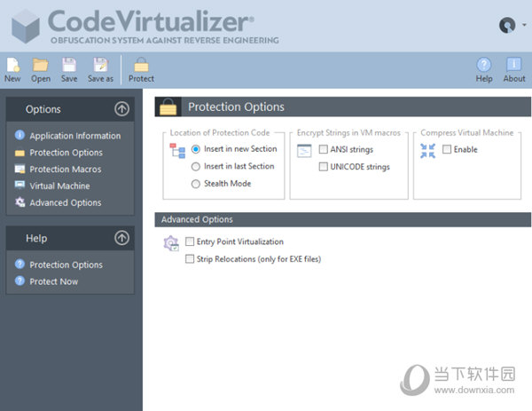The height and width of the screenshot is (411, 532).
Task: Click the Compress Virtual Machine group label
Action: click(467, 133)
